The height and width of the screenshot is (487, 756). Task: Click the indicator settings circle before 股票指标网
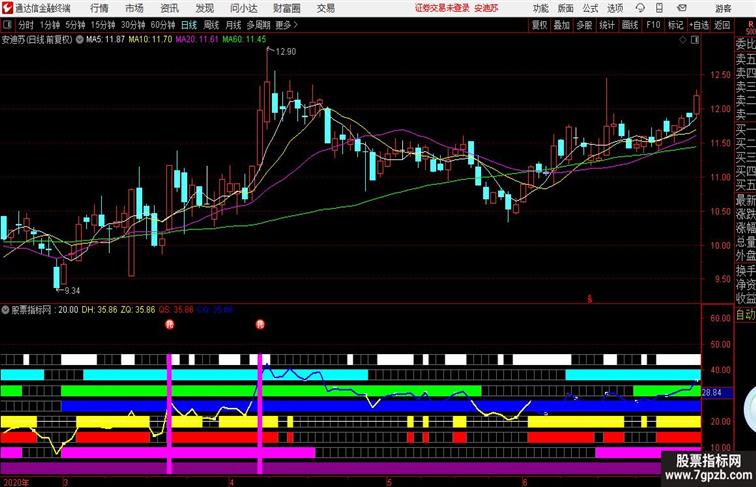[x=5, y=310]
